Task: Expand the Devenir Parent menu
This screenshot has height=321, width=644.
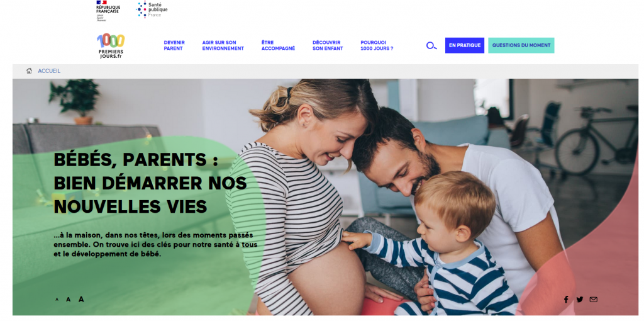Action: [174, 45]
